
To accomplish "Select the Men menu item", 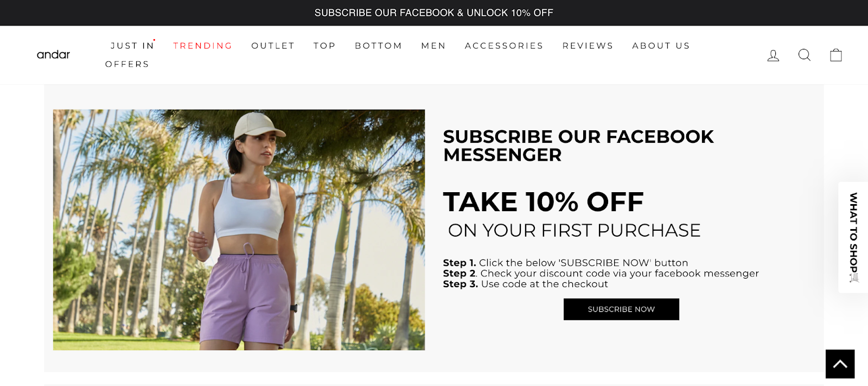I will tap(433, 46).
